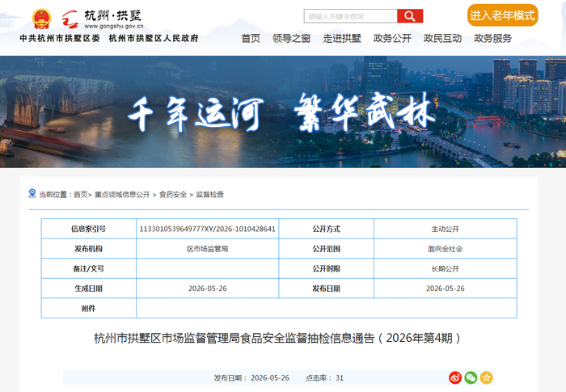
Task: Open the 政务服务 menu item
Action: 492,38
